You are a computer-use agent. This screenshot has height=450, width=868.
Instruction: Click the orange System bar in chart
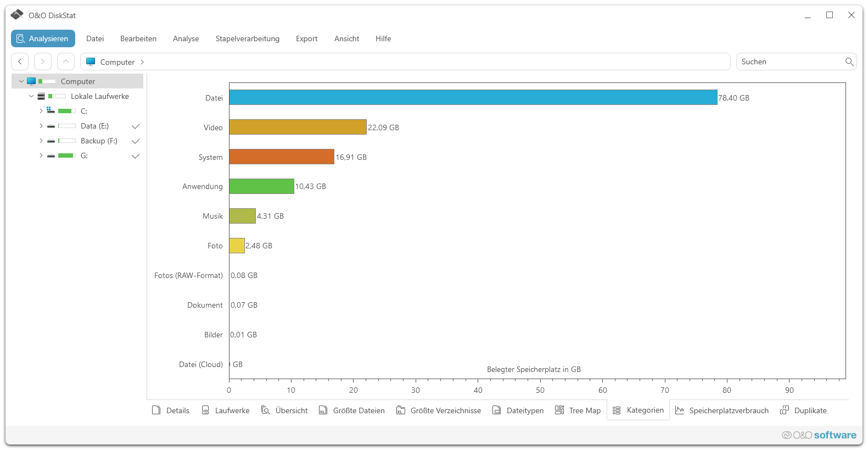coord(282,157)
